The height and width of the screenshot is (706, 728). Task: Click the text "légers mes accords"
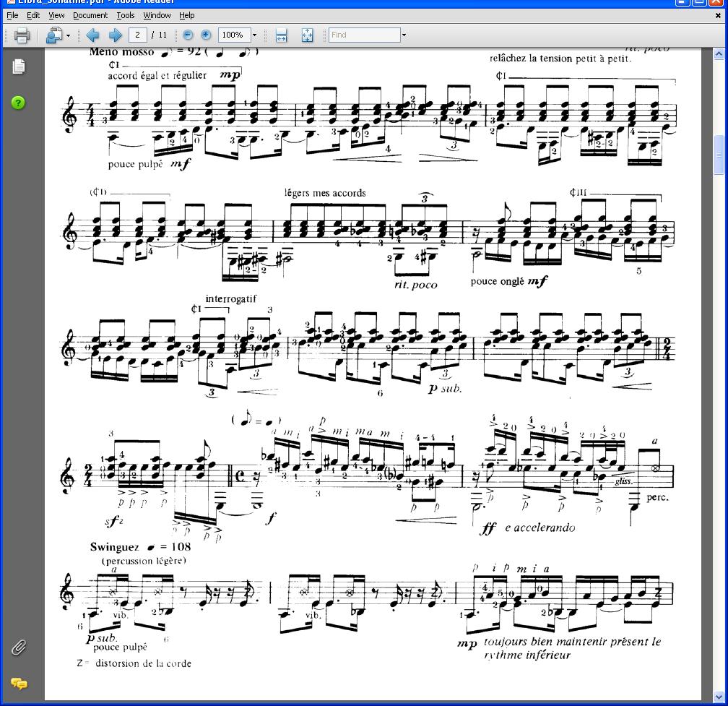[325, 193]
